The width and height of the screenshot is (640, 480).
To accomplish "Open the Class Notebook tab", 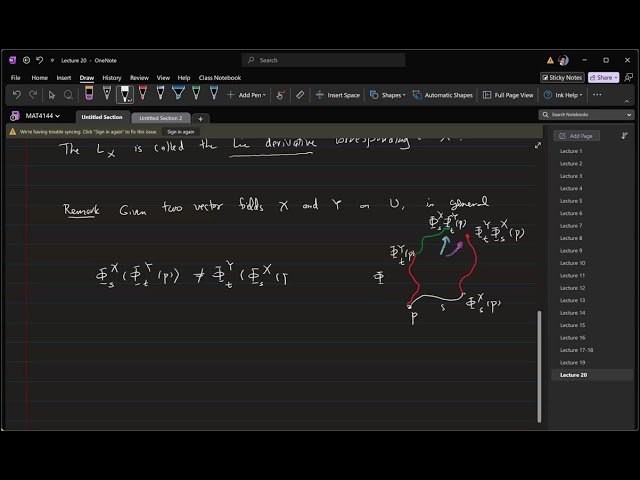I will pos(220,78).
